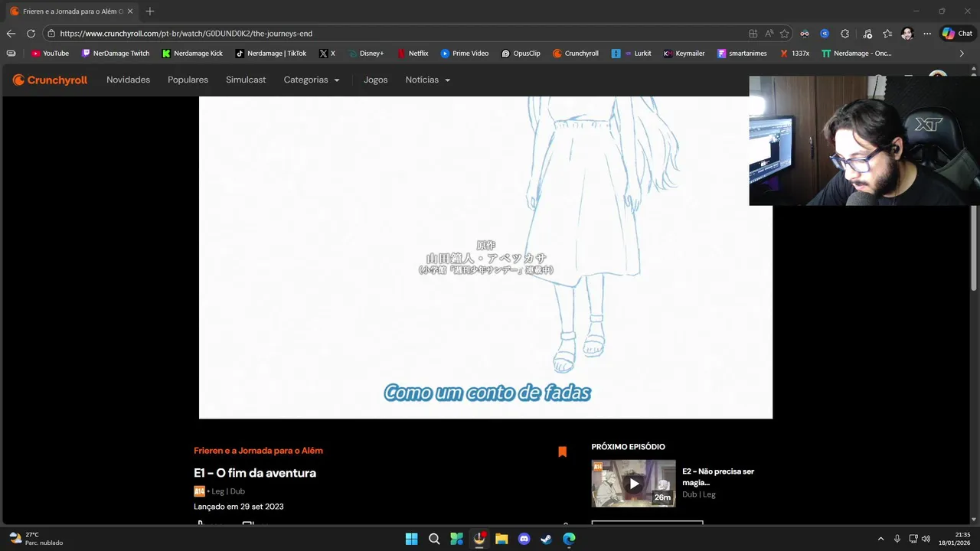Open Novidades in Crunchyroll menu
Screen dimensions: 980x551
(128, 80)
